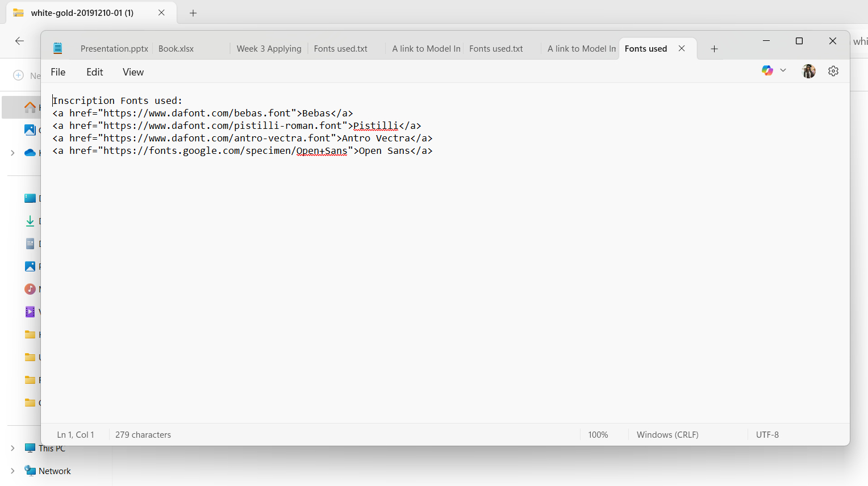The image size is (868, 486).
Task: Click the 100% zoom level indicator
Action: tap(598, 435)
